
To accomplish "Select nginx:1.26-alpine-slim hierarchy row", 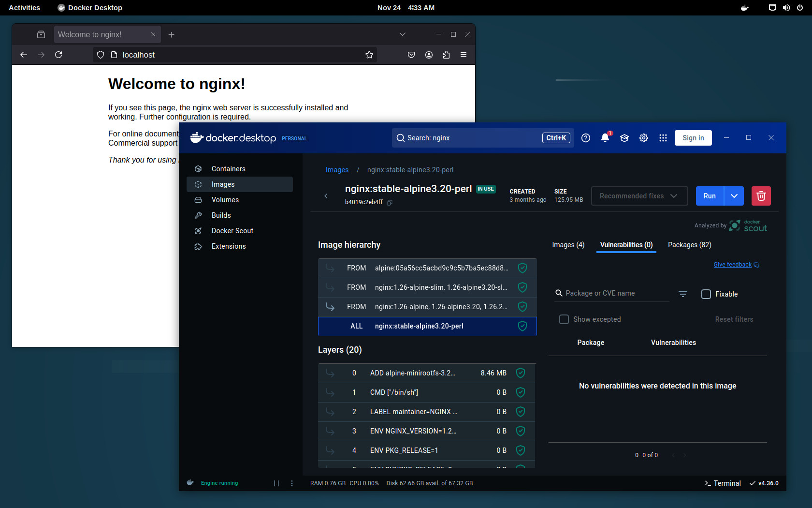I will click(x=427, y=287).
